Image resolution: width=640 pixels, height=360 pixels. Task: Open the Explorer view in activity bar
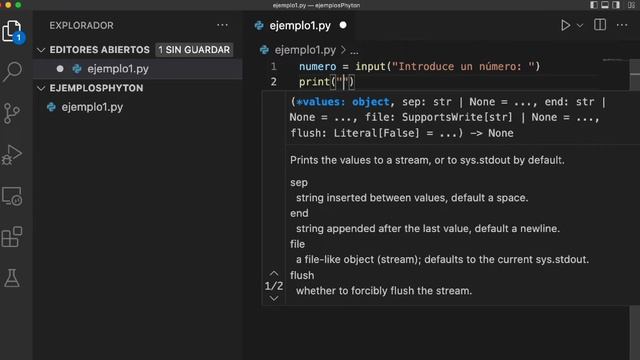12,31
